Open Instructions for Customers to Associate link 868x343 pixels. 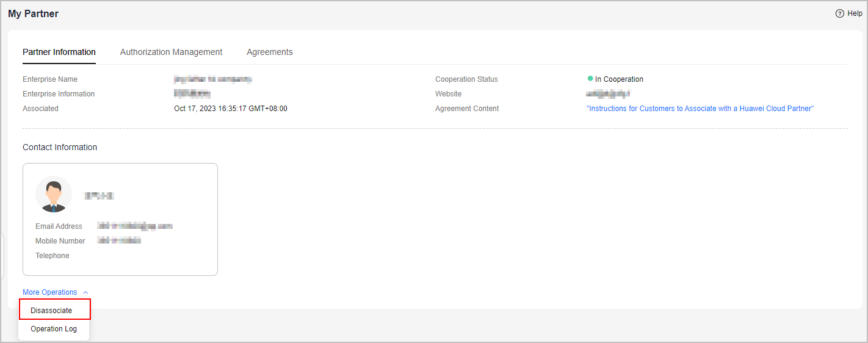point(700,109)
